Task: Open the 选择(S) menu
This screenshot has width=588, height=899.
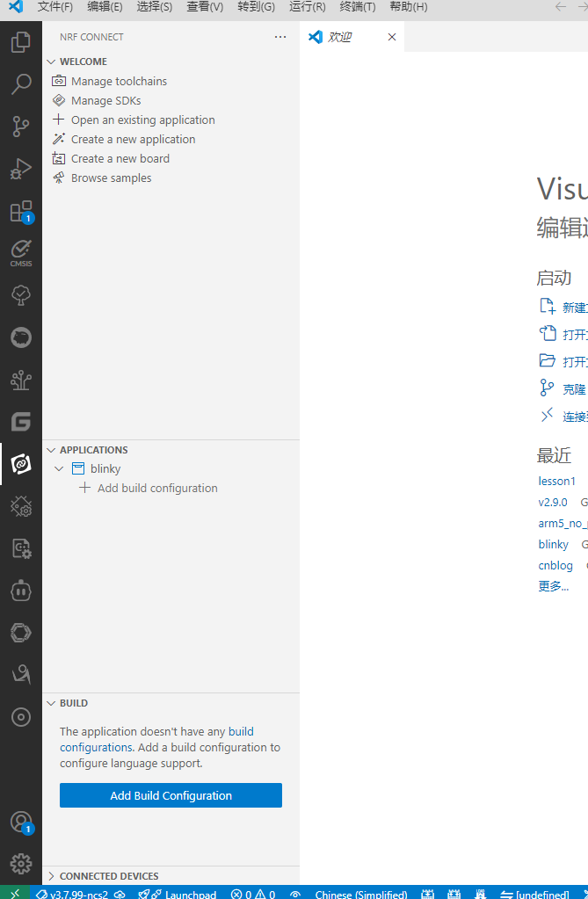Action: [155, 7]
